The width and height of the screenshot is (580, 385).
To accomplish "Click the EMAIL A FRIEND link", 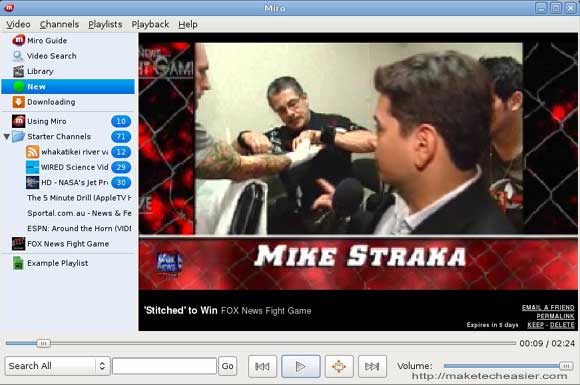I will tap(548, 307).
